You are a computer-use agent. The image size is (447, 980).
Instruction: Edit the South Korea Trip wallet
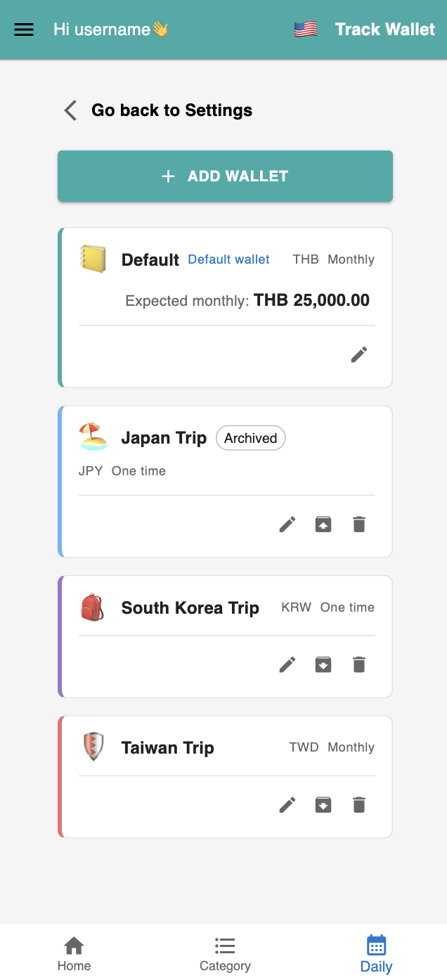point(287,664)
